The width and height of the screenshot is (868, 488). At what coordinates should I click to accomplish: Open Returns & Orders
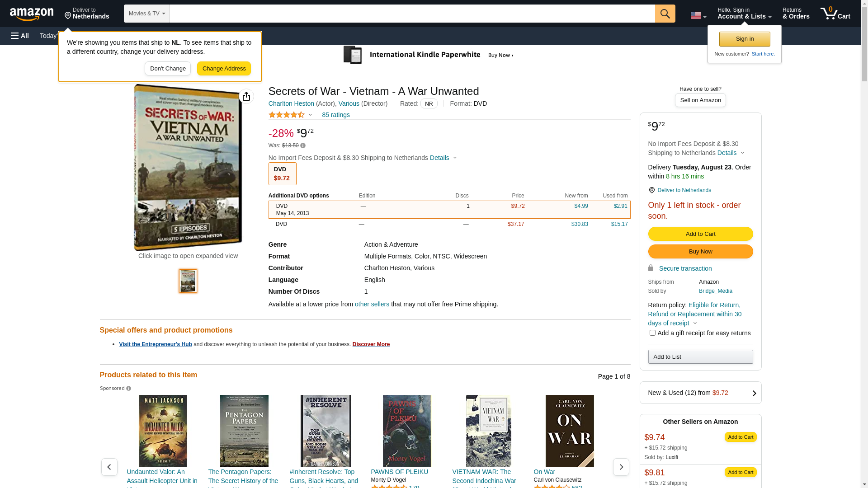796,14
